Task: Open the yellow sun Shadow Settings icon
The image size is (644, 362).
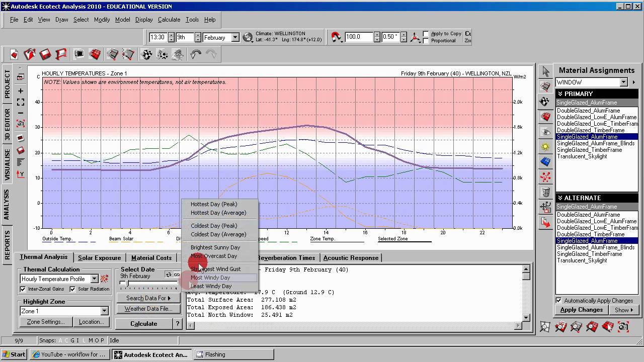Action: 545,147
